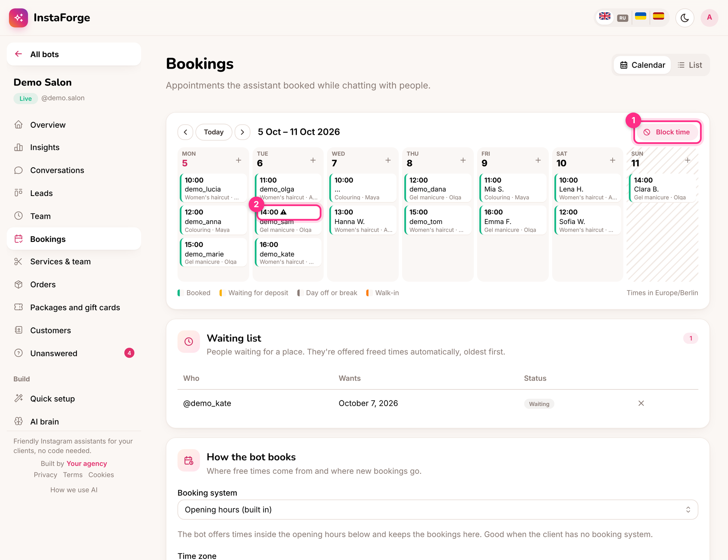Open Leads in the sidebar
Screen dimensions: 728x560
tap(74, 193)
